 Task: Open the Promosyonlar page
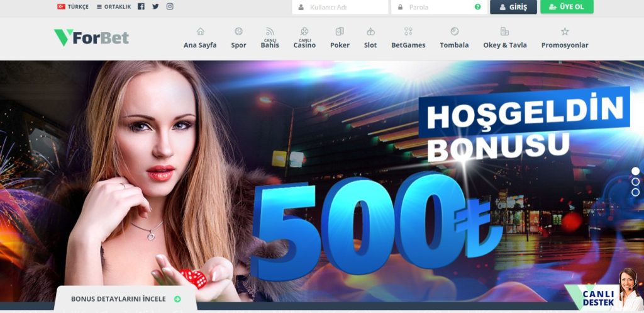[565, 45]
